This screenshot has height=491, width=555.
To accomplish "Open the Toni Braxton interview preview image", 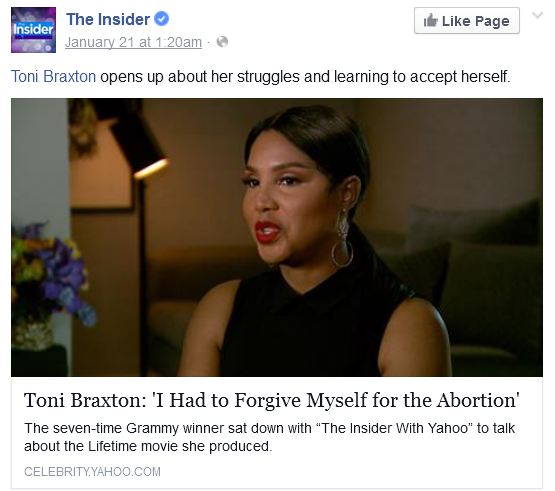I will point(277,237).
